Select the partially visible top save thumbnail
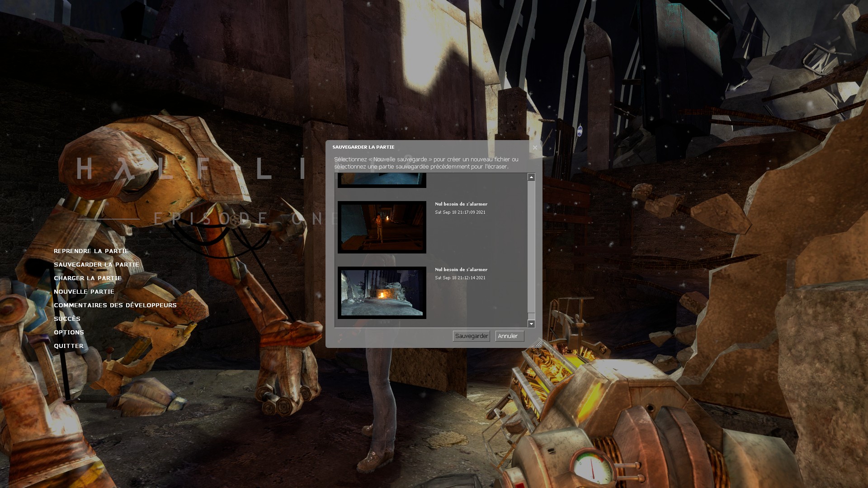This screenshot has height=488, width=868. pos(382,180)
